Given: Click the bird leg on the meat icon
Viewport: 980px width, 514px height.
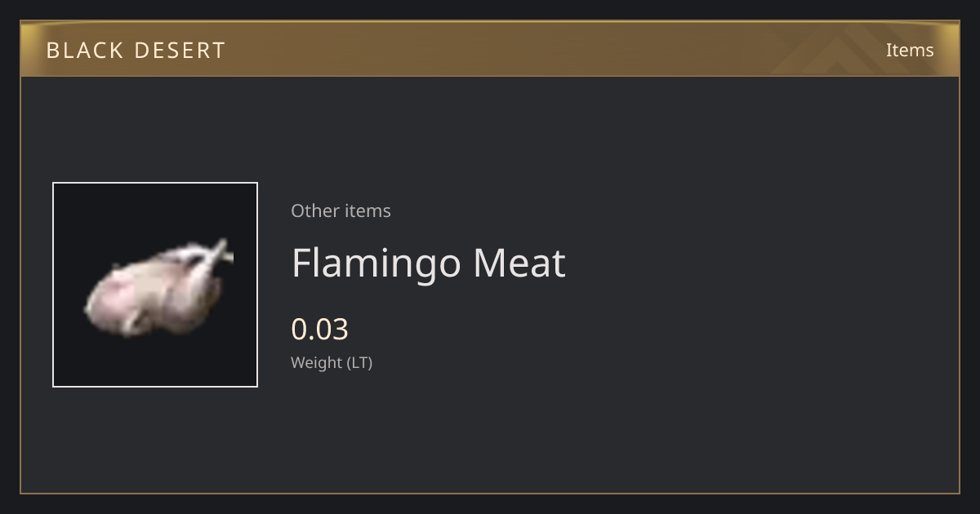Looking at the screenshot, I should pos(216,254).
